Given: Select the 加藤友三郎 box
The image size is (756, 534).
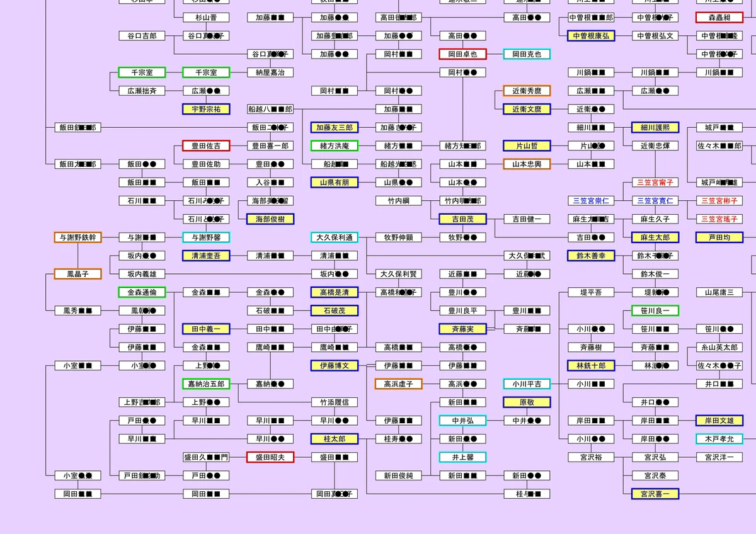Looking at the screenshot, I should pyautogui.click(x=335, y=127).
